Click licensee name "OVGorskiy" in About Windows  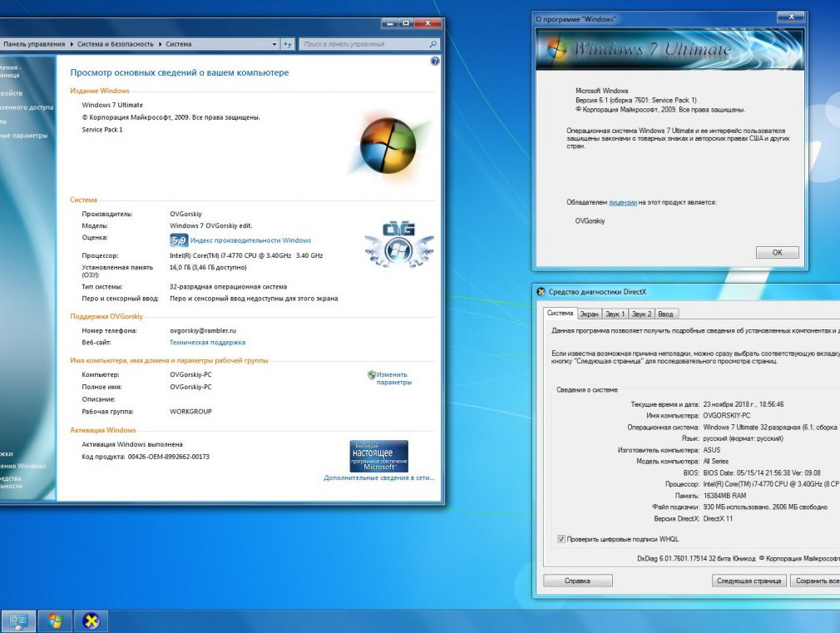pos(590,220)
